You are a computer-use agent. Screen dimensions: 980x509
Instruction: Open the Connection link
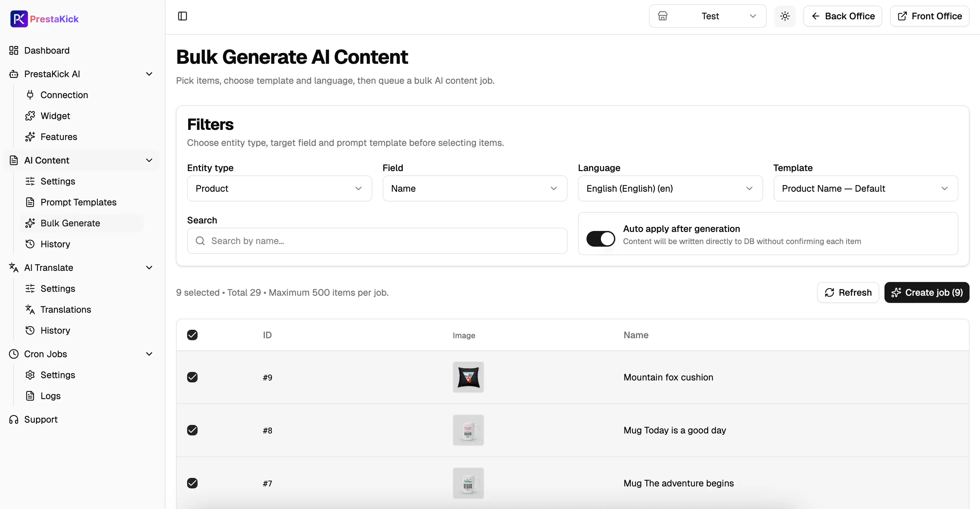[x=82, y=95]
